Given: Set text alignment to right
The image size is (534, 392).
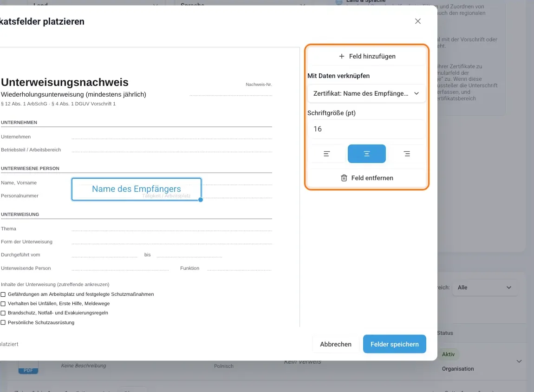Looking at the screenshot, I should (x=407, y=154).
